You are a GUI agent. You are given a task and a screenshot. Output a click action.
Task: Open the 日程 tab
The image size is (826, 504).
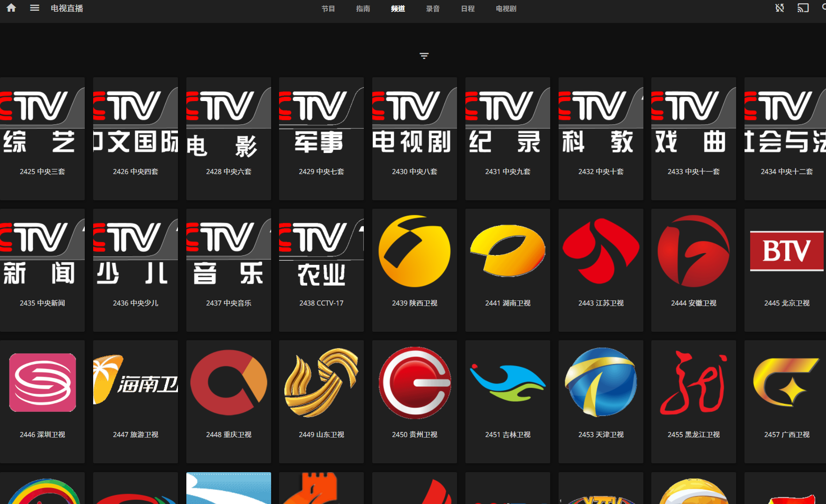pos(468,8)
